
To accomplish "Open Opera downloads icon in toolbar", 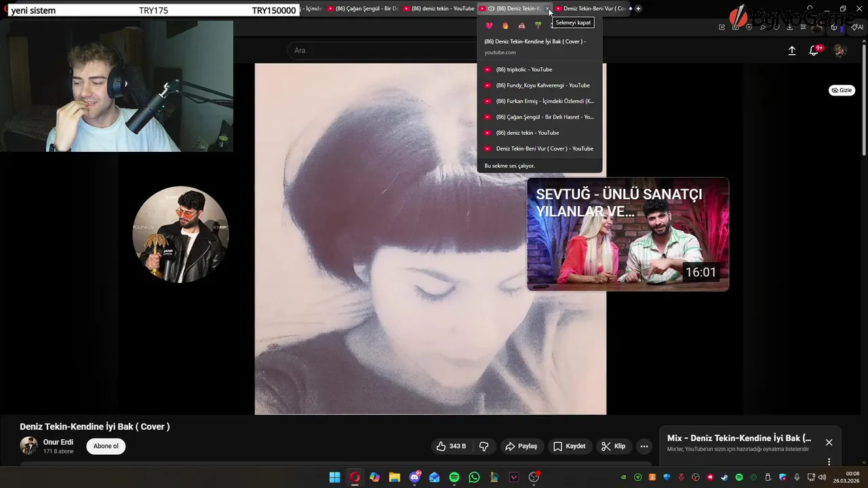I will [x=789, y=27].
